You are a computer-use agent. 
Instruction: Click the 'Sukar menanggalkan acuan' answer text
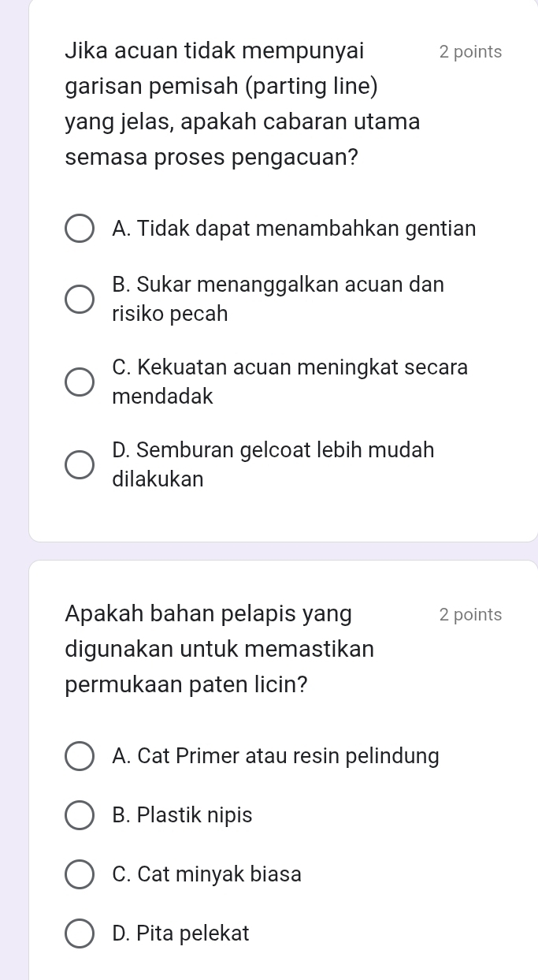[x=278, y=285]
